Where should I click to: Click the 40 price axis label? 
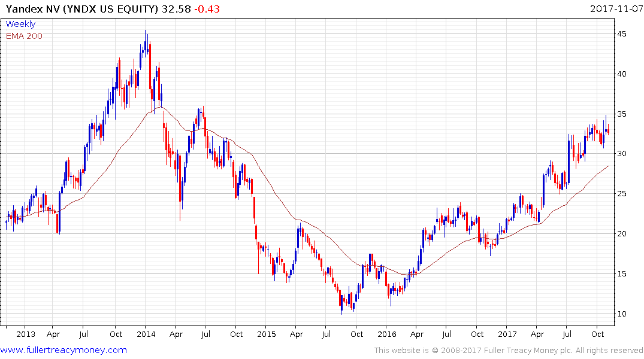click(621, 74)
